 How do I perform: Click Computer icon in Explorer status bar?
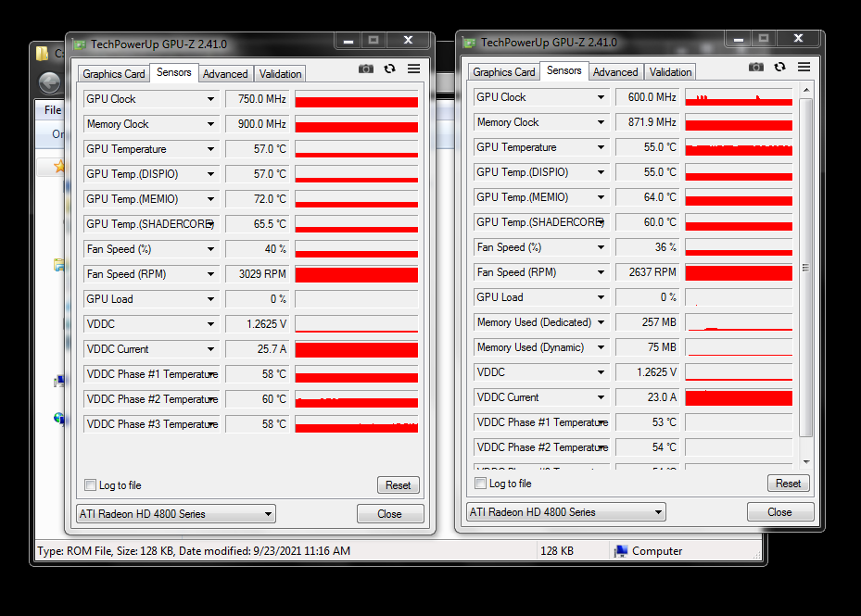coord(620,551)
